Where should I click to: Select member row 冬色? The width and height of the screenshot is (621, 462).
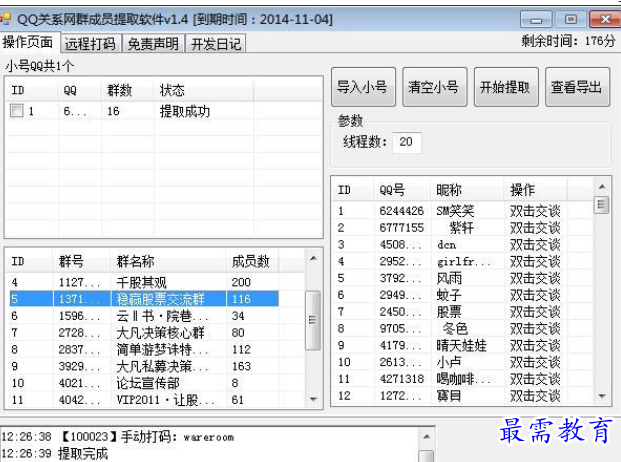pyautogui.click(x=451, y=329)
